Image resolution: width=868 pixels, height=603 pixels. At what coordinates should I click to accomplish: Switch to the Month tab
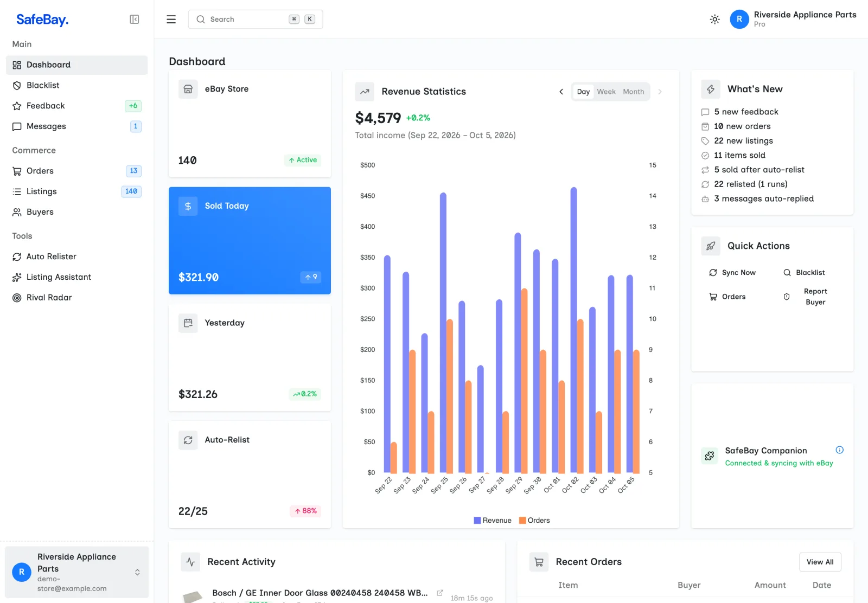click(634, 92)
